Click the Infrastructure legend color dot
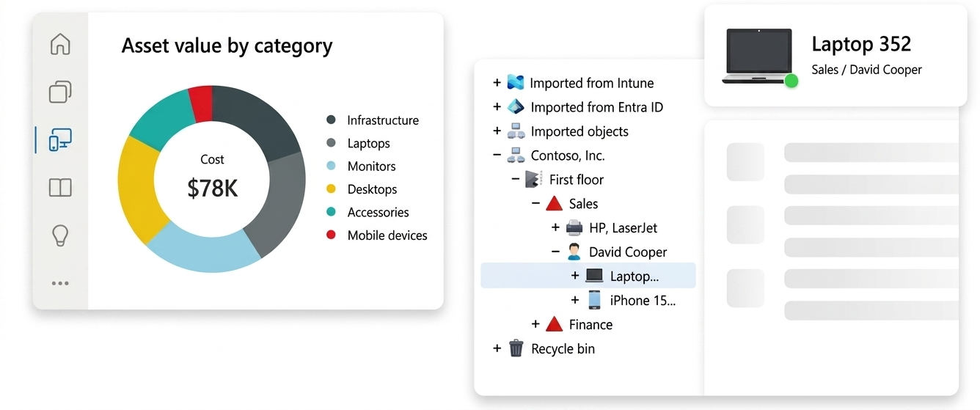The image size is (980, 410). click(x=331, y=120)
